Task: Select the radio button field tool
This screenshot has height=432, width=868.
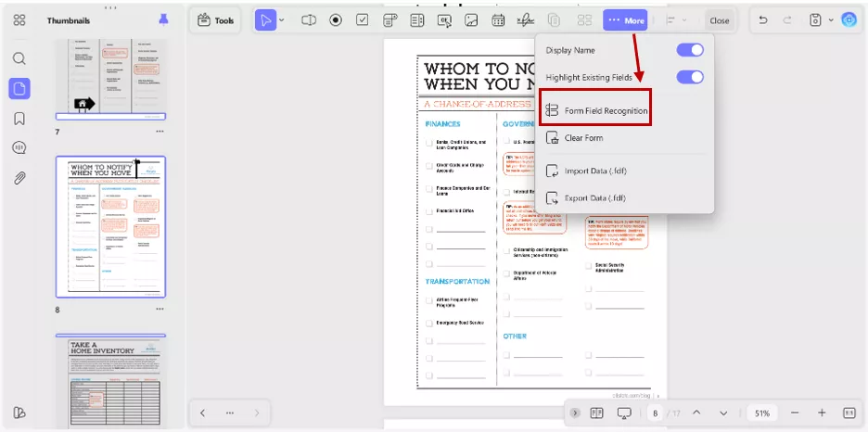Action: pos(336,20)
